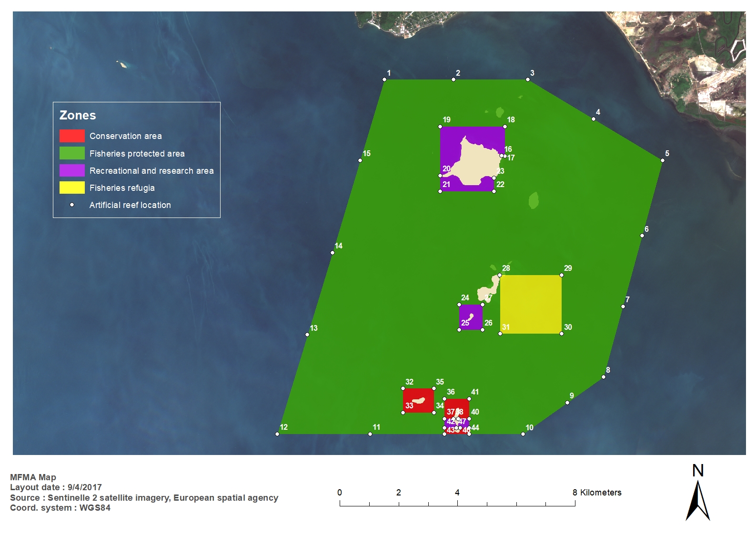Click the '4' label on the scale bar
The image size is (756, 534).
pyautogui.click(x=457, y=493)
